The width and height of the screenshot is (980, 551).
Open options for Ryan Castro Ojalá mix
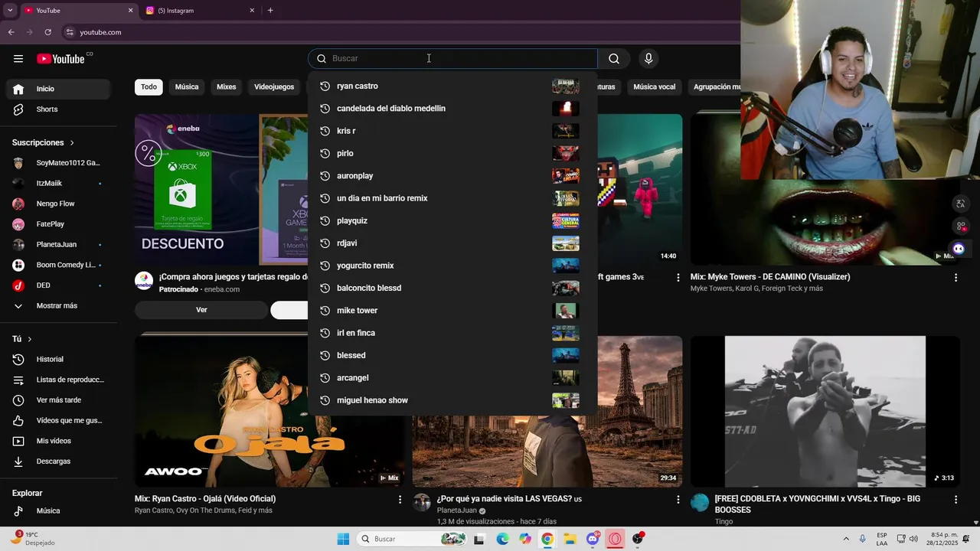[400, 500]
